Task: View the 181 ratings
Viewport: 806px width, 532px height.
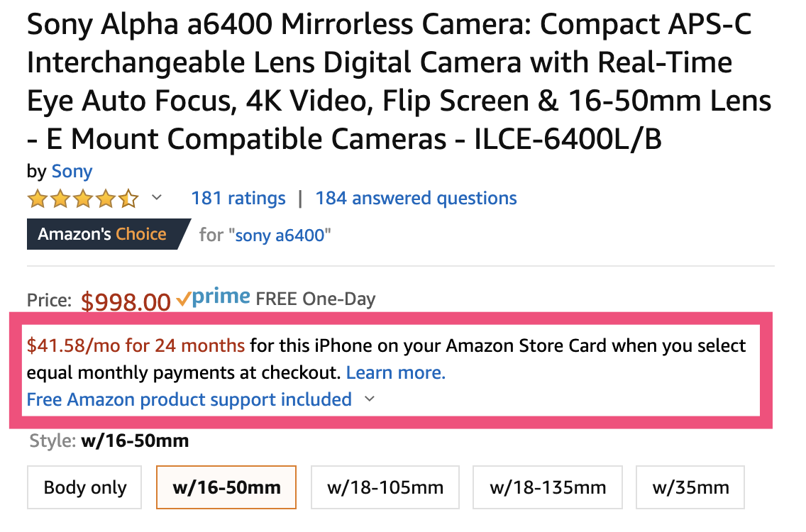Action: pyautogui.click(x=238, y=198)
